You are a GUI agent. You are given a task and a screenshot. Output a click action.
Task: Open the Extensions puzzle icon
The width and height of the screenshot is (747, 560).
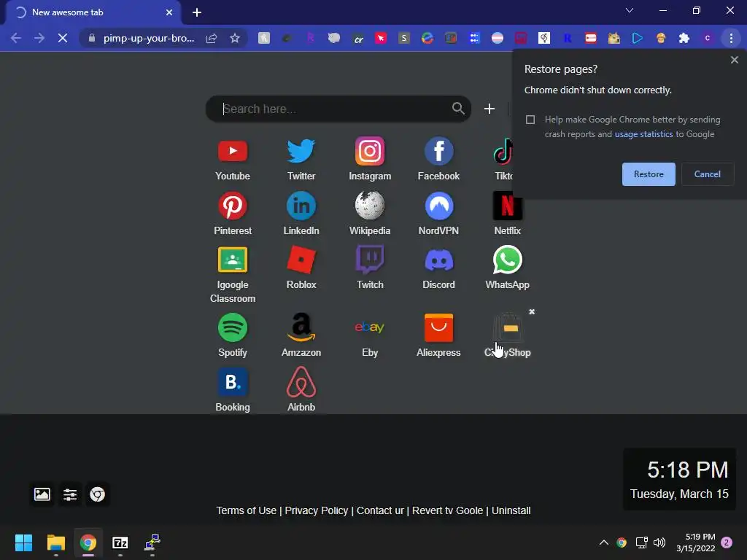(x=684, y=38)
